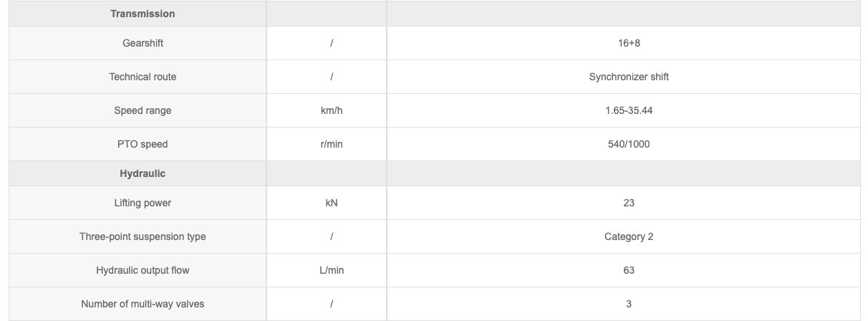Click the Transmission section header
868x321 pixels.
click(x=143, y=14)
